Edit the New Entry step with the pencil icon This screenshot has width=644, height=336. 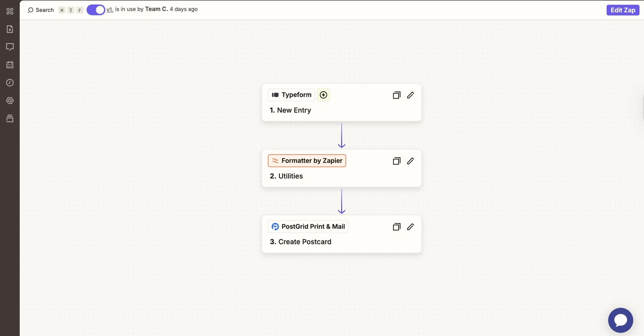click(410, 95)
